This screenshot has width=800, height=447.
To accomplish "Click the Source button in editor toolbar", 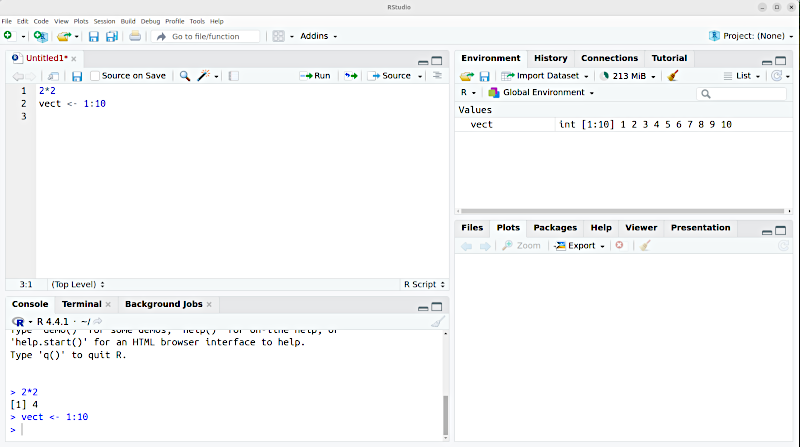I will pos(391,76).
